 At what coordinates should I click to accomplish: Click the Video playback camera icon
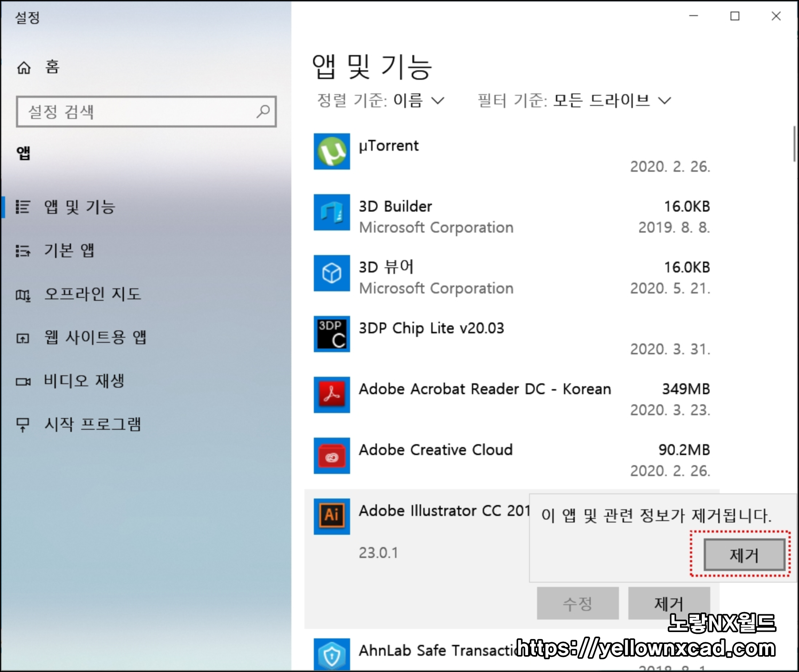pos(23,381)
